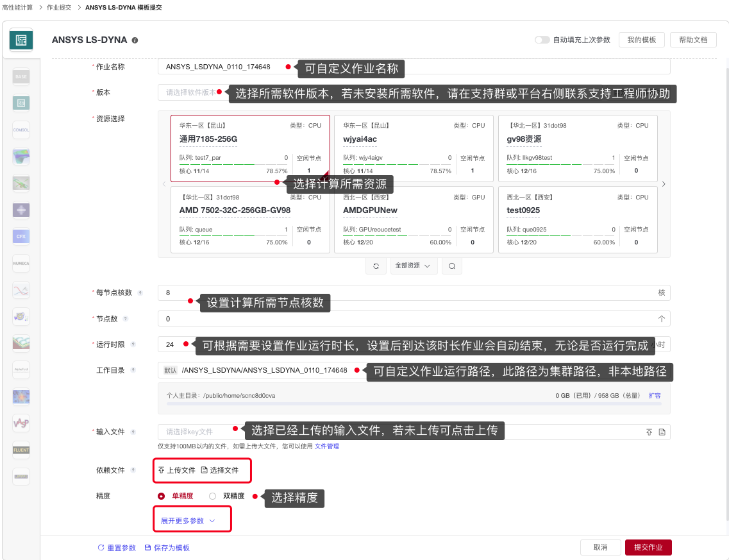The image size is (729, 560).
Task: Go to 作业提交 in breadcrumb
Action: pos(60,7)
